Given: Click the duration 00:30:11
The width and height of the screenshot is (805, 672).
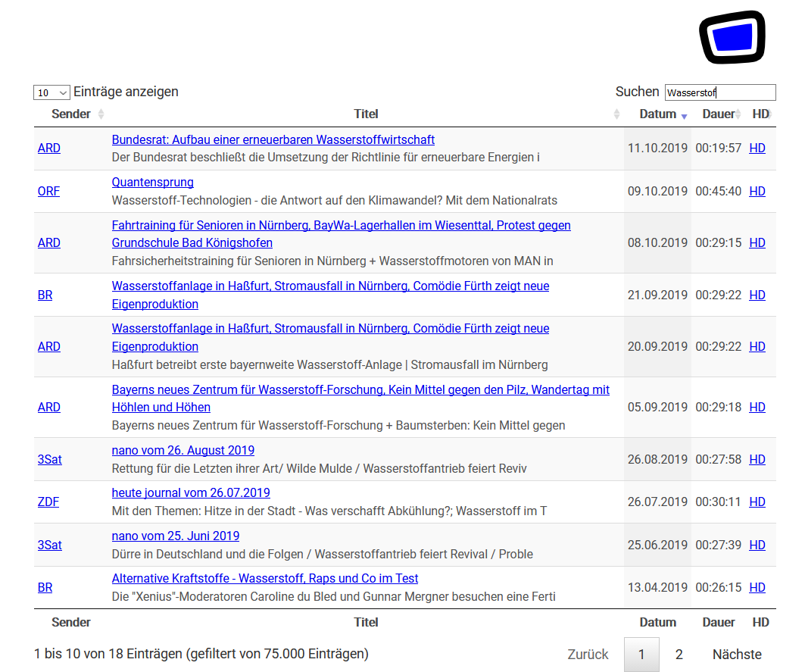Looking at the screenshot, I should [x=719, y=502].
